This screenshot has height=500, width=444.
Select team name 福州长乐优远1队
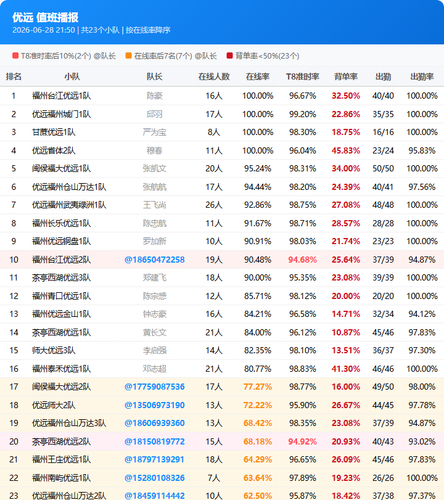[61, 223]
